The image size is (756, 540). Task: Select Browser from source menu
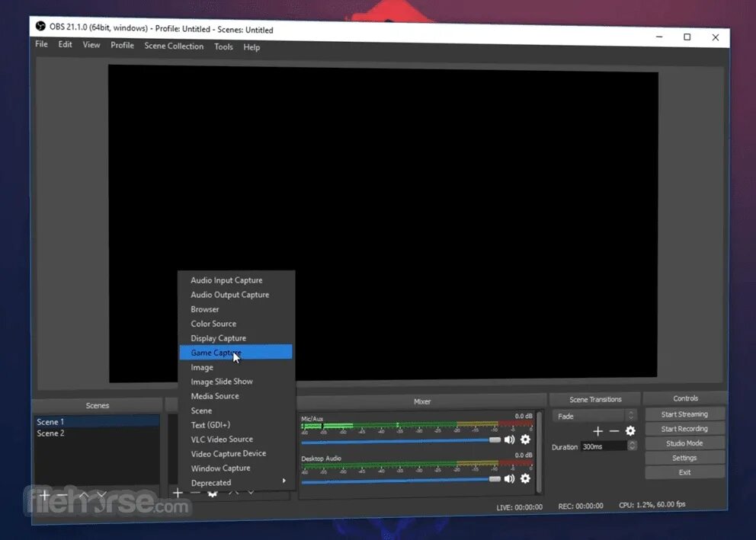point(236,308)
